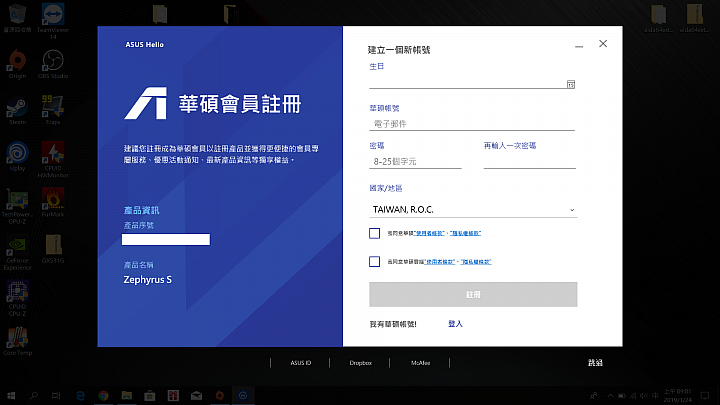Select the ASUS Hello taskbar icon
Screen dimensions: 720x405
(243, 395)
